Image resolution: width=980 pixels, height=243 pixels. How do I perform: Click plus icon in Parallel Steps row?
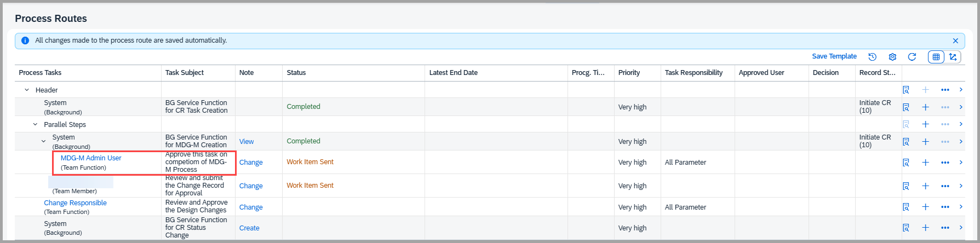click(x=925, y=124)
